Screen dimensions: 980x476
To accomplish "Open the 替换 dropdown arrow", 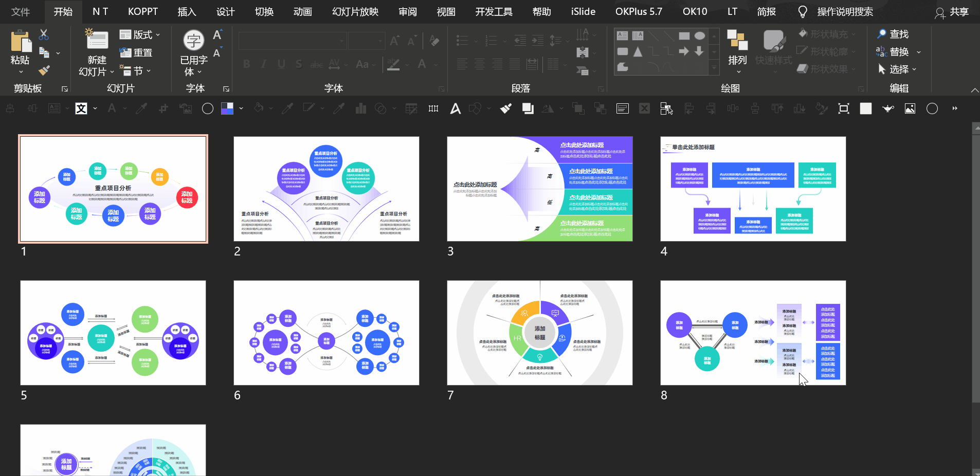I will [919, 52].
